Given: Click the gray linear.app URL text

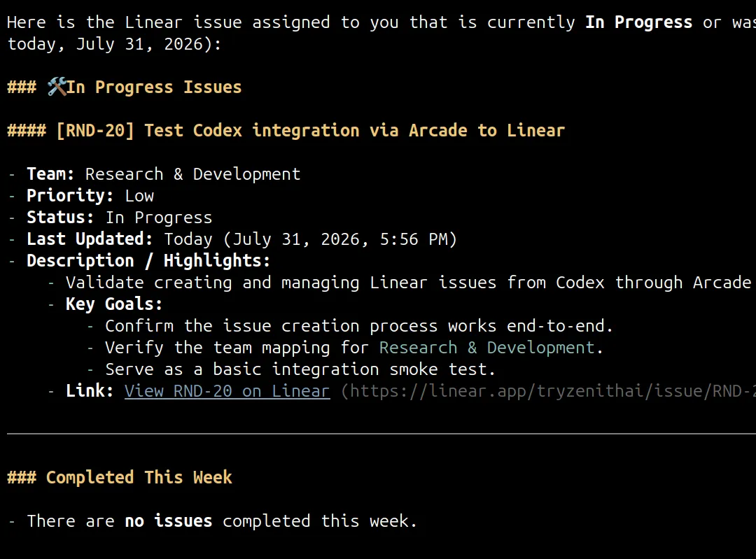Looking at the screenshot, I should (548, 391).
